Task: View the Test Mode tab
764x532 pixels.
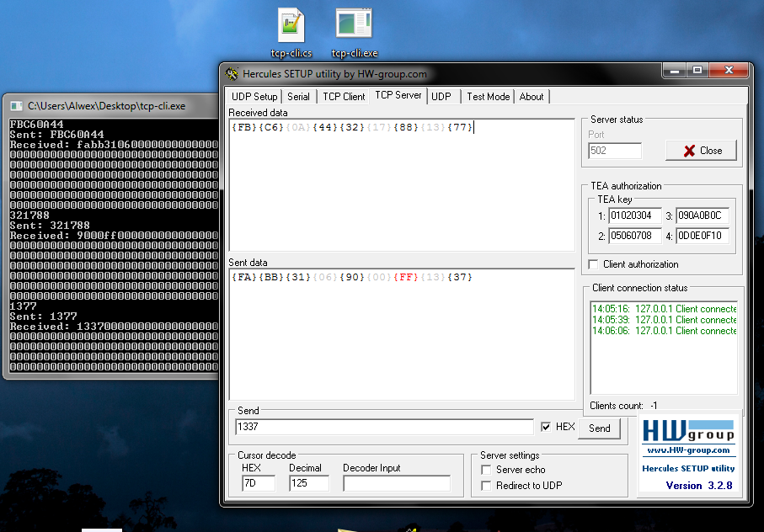Action: click(x=488, y=96)
